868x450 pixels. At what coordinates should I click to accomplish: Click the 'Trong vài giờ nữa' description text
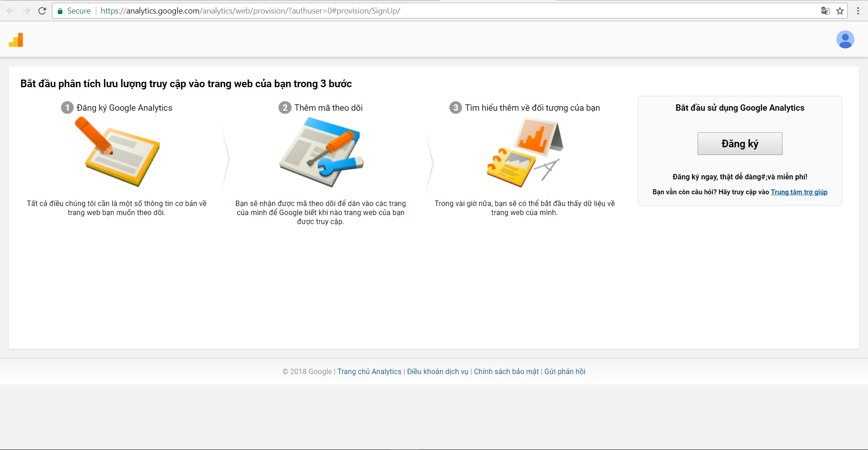pyautogui.click(x=525, y=208)
